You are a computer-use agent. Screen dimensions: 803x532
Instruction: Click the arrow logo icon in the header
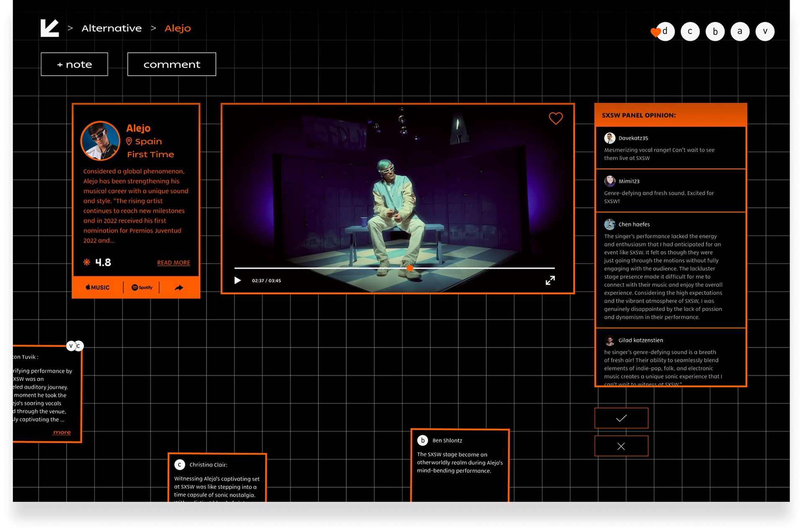click(x=50, y=28)
